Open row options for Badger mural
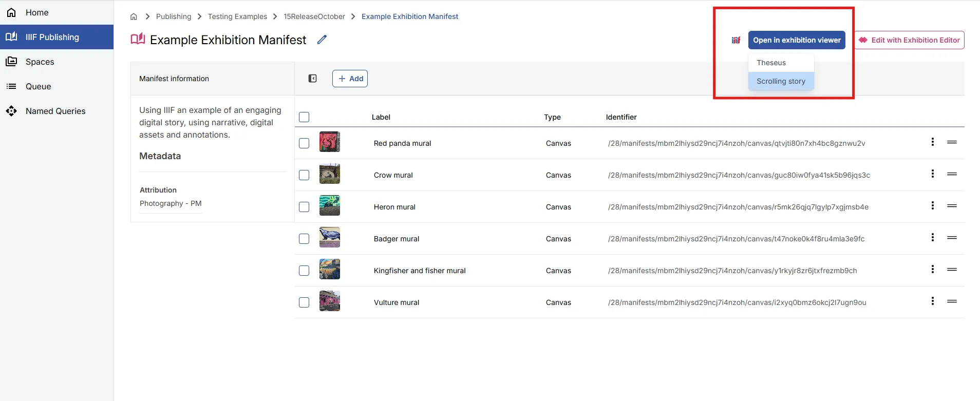Viewport: 980px width, 401px height. 933,237
